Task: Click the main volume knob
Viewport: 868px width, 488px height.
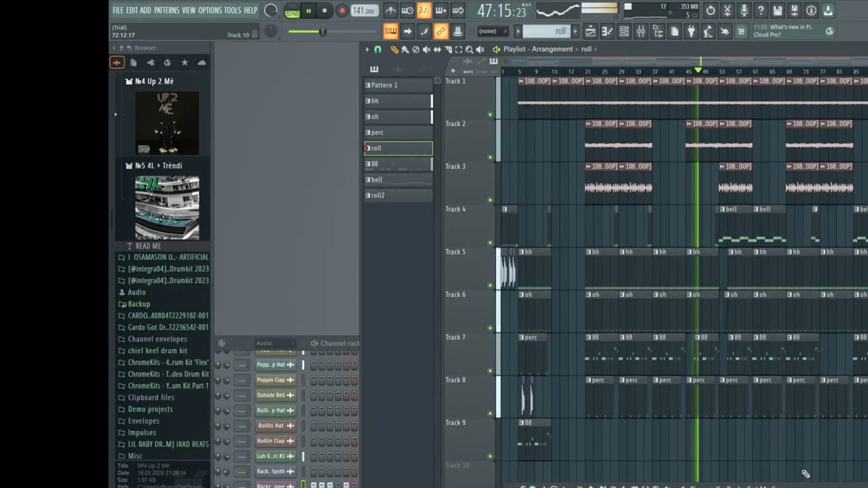Action: click(x=271, y=10)
